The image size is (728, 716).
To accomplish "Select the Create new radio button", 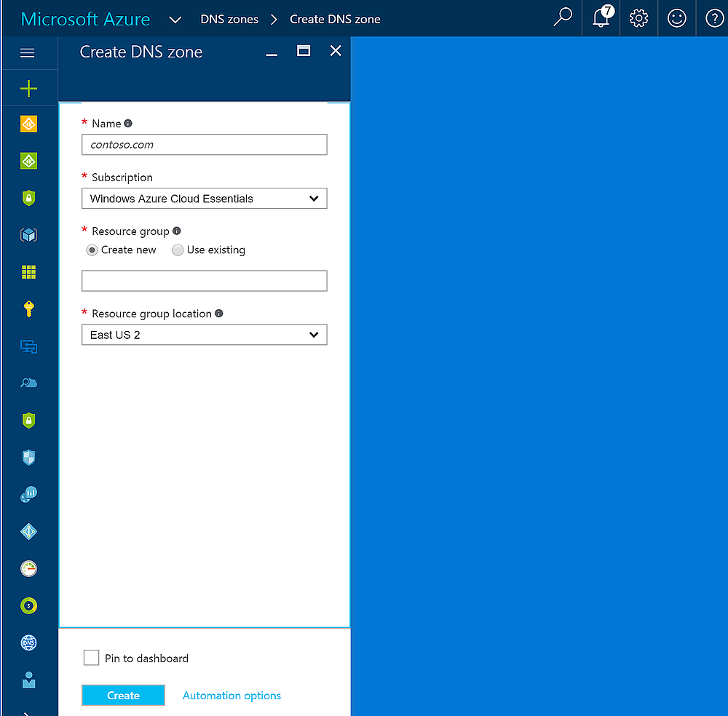I will [92, 250].
